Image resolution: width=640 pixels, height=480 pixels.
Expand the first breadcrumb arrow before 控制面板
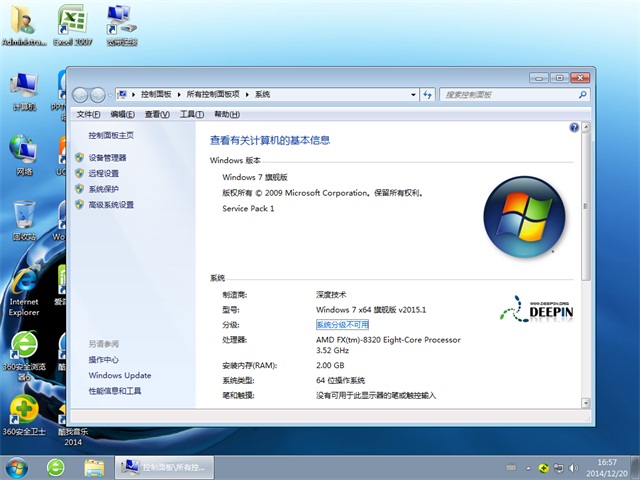pyautogui.click(x=133, y=95)
